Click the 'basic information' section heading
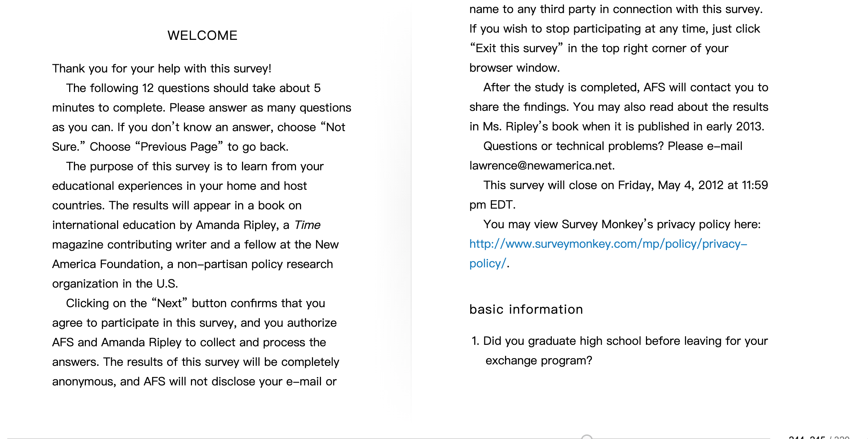 526,309
